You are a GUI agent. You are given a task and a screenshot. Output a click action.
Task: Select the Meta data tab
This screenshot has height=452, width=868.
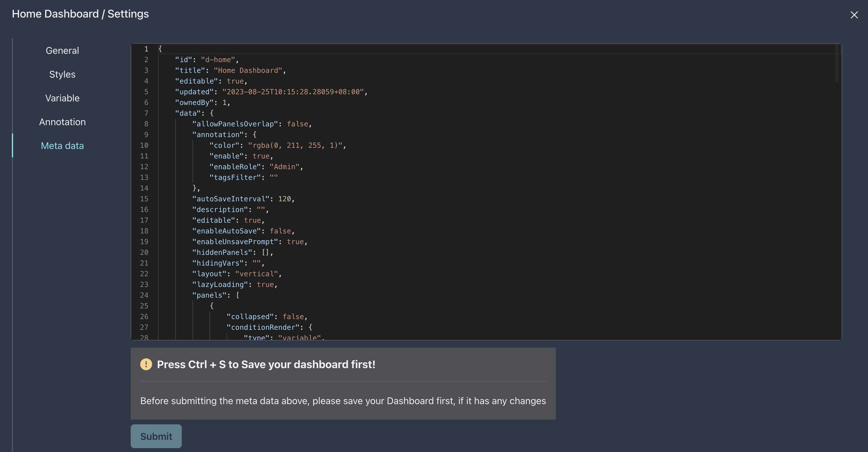coord(62,146)
